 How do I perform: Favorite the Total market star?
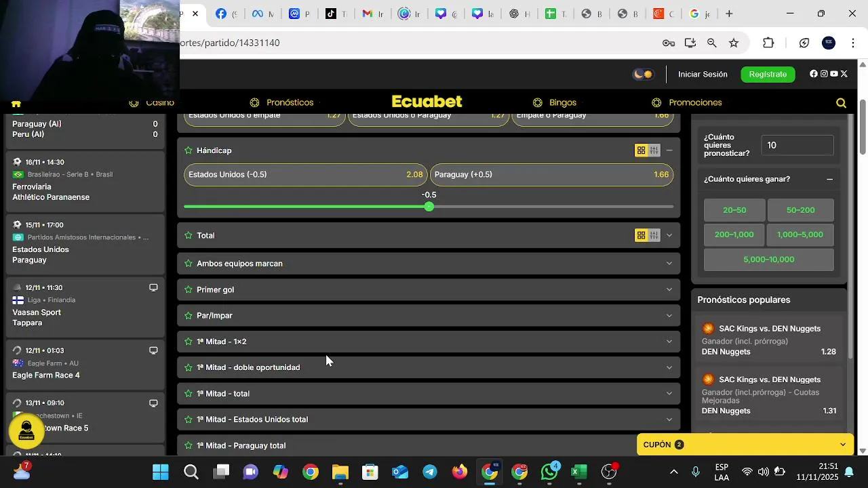189,235
